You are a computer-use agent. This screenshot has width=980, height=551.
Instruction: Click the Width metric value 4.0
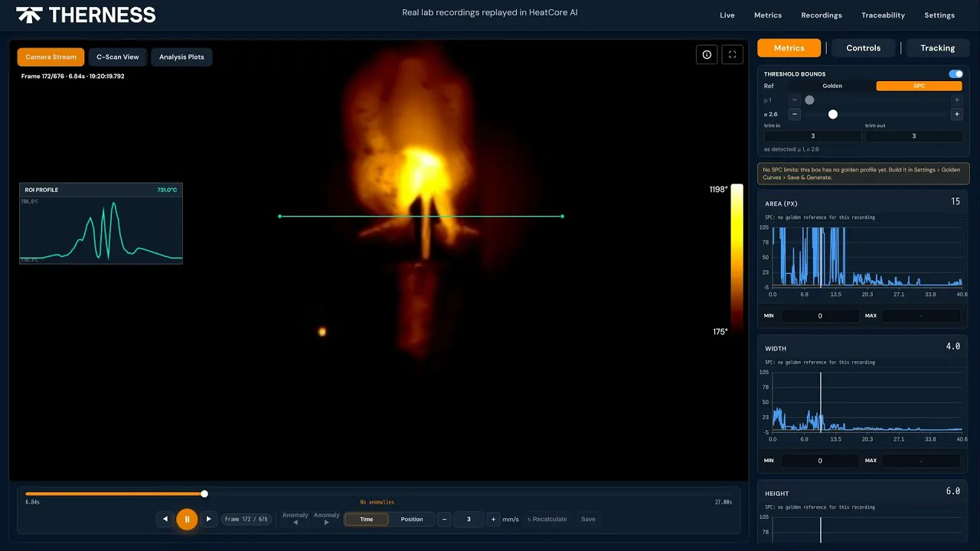[952, 347]
